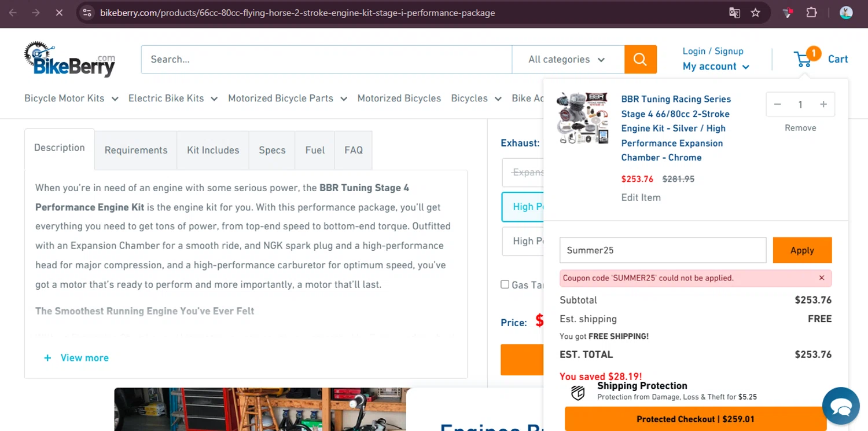Click the BikeBerry logo
The image size is (868, 431).
click(69, 59)
